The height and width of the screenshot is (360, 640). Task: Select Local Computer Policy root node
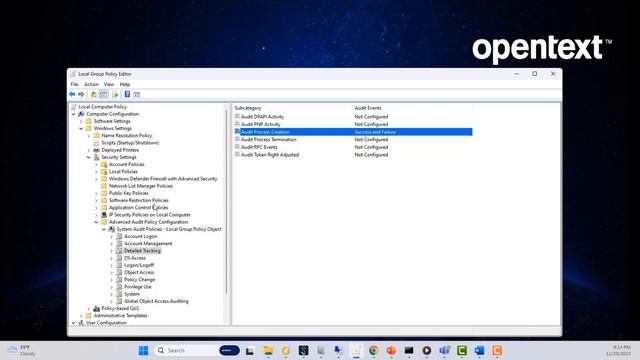point(102,107)
